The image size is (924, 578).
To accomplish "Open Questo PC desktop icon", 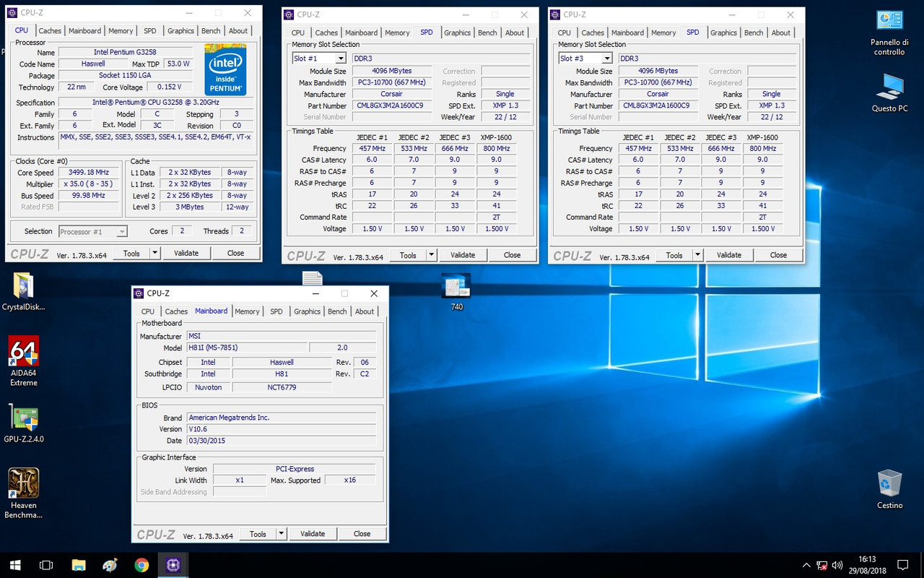I will pyautogui.click(x=889, y=92).
